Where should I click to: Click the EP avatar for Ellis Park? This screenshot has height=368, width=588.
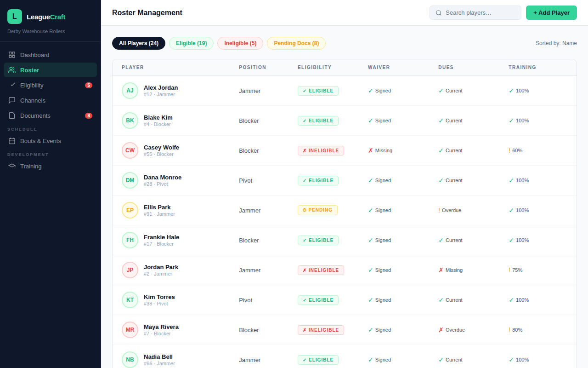(x=130, y=210)
